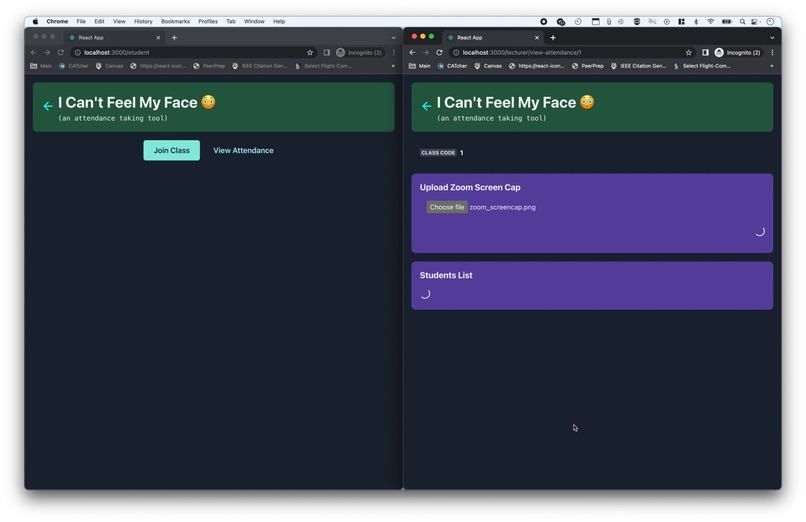The width and height of the screenshot is (806, 522).
Task: Open Main bookmark folder in right window
Action: point(419,66)
